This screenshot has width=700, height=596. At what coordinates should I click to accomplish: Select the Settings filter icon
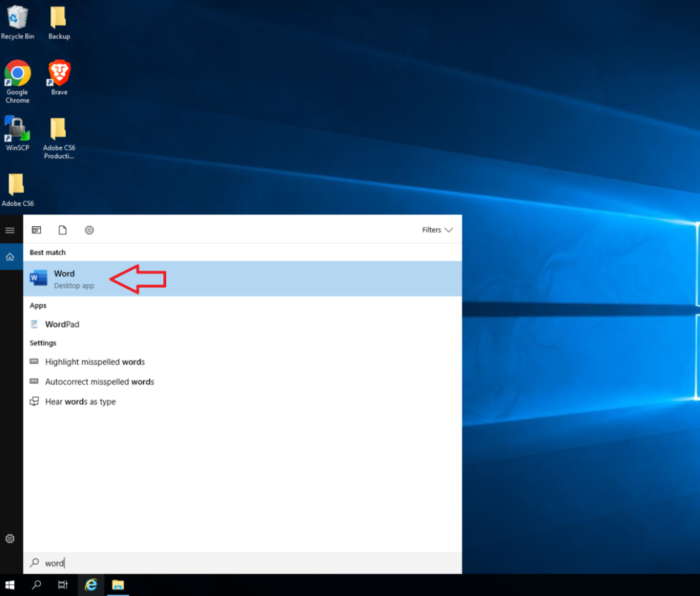[x=89, y=230]
